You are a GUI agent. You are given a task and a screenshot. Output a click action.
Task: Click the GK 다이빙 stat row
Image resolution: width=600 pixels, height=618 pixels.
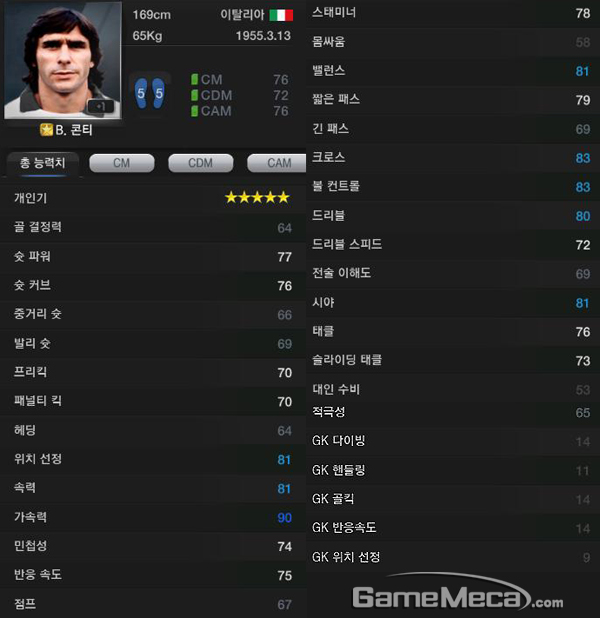pyautogui.click(x=453, y=441)
